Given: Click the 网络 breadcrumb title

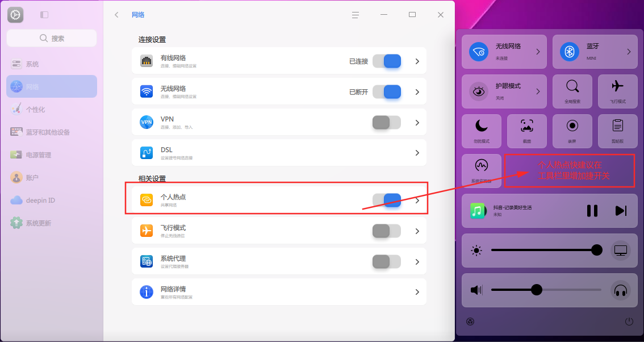Looking at the screenshot, I should [138, 15].
